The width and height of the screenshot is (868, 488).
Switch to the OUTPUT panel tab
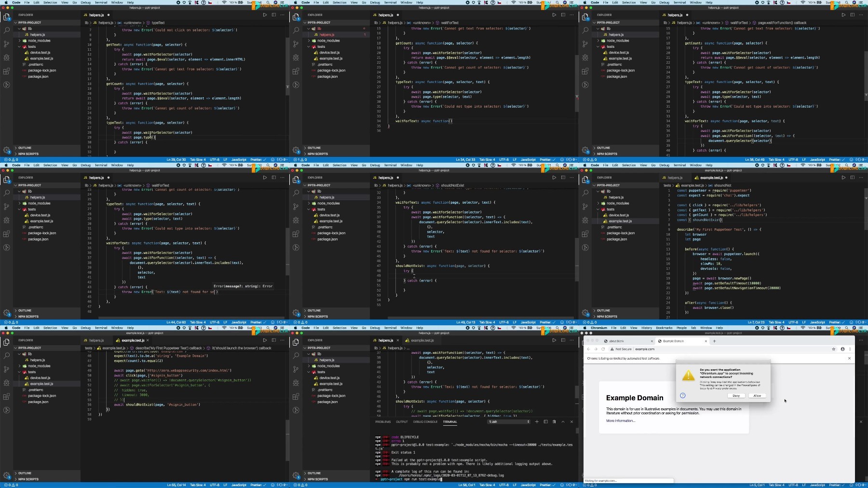point(402,422)
